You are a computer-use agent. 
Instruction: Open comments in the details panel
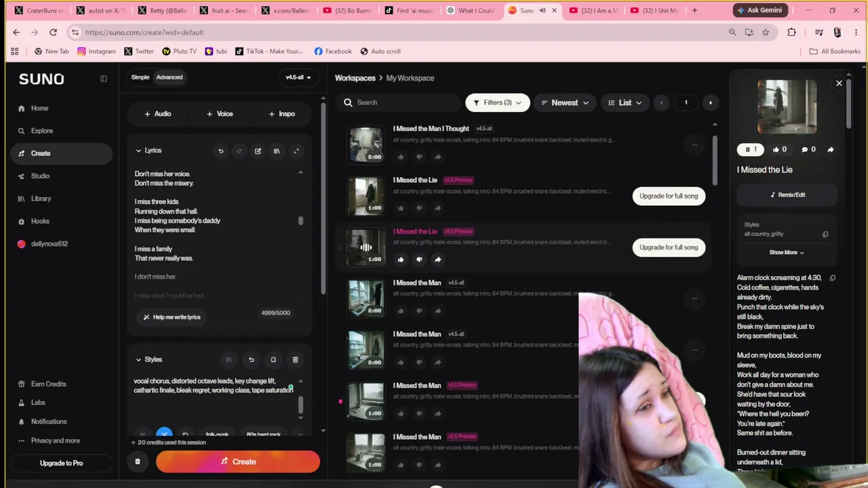pos(808,150)
